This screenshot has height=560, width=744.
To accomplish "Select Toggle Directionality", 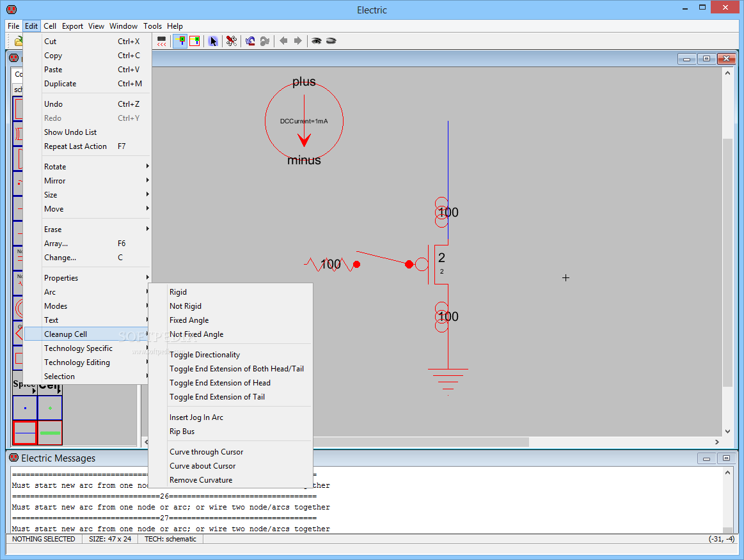I will 230,355.
